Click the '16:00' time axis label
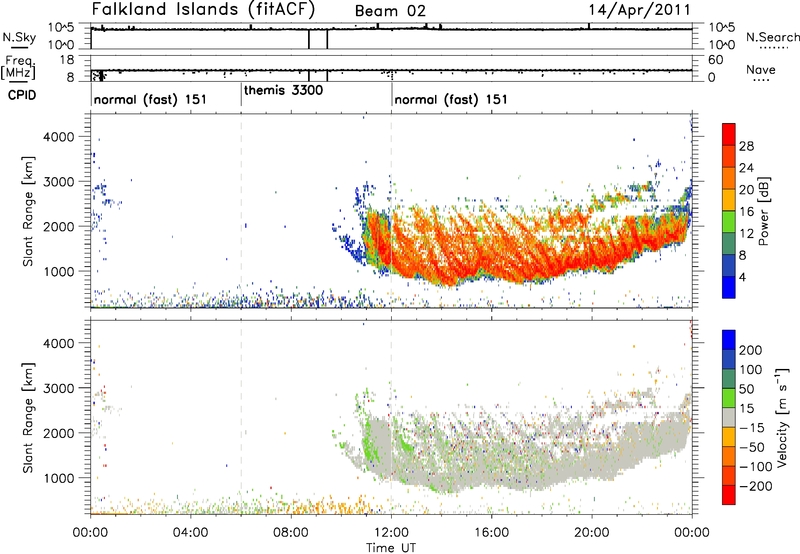Viewport: 800px width, 554px height. (x=491, y=533)
